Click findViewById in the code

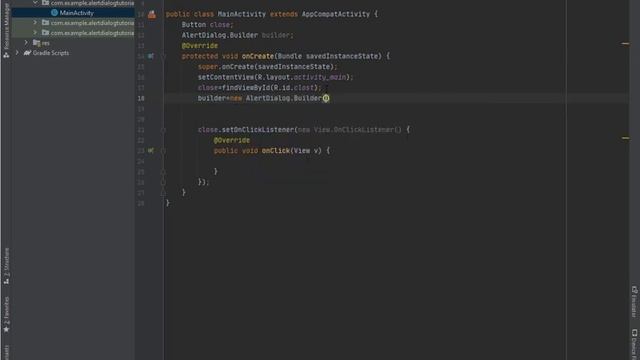click(x=246, y=88)
